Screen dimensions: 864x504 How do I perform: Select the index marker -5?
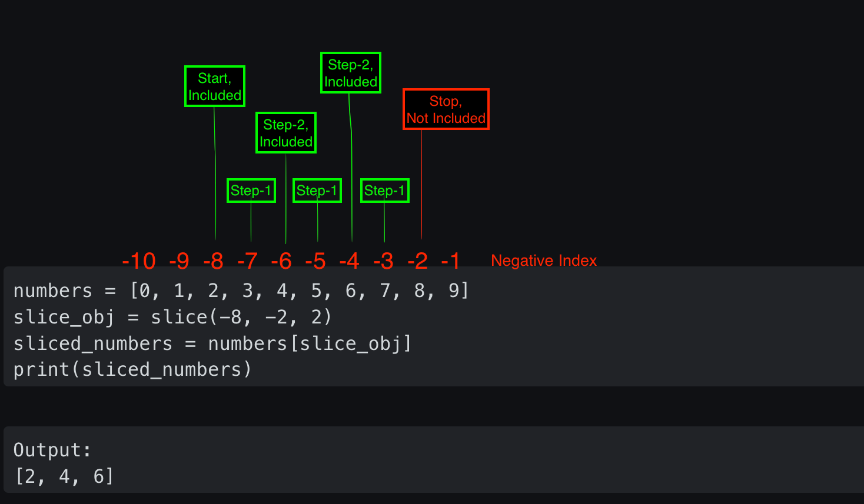[317, 261]
